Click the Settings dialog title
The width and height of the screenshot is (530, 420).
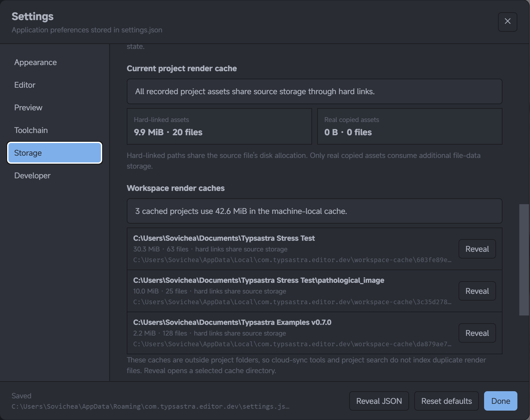coord(33,17)
